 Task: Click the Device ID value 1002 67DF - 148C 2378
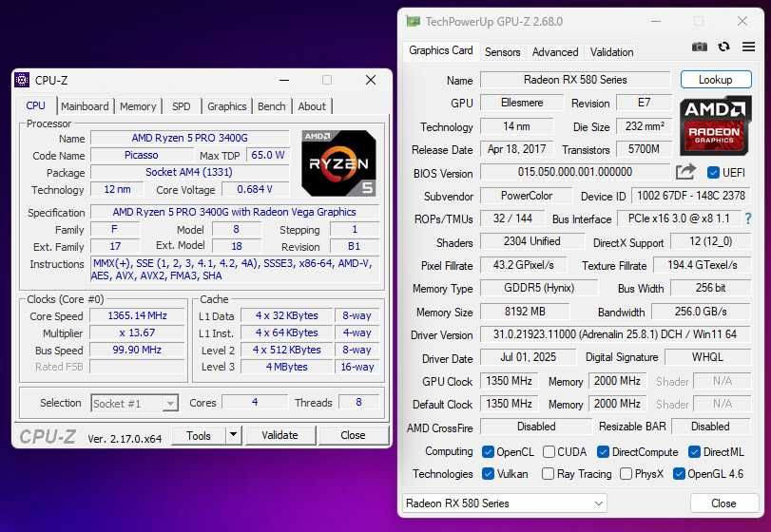(x=691, y=196)
